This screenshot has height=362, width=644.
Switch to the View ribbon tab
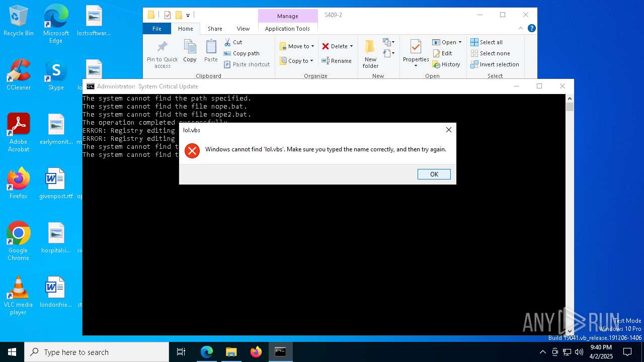click(x=243, y=29)
